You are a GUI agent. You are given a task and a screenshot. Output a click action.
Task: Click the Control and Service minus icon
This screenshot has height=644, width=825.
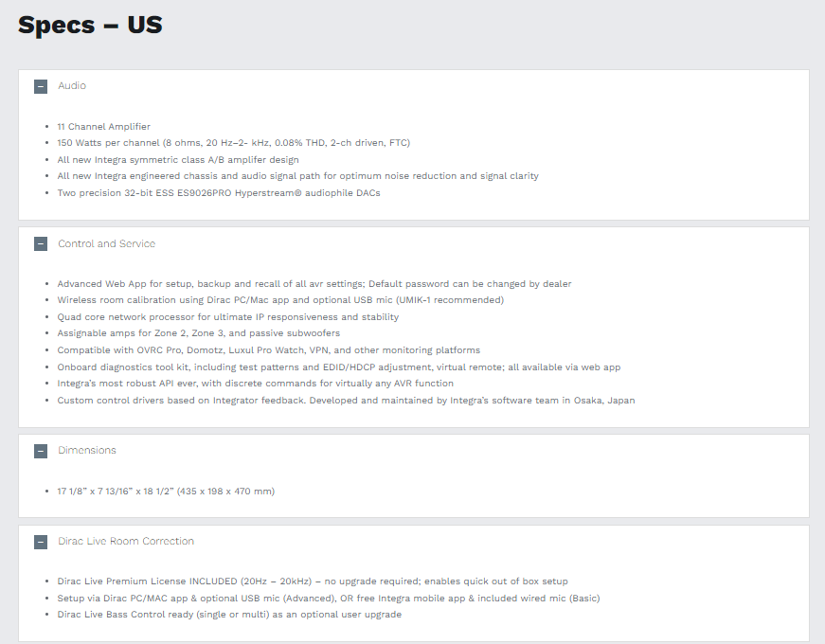(41, 244)
